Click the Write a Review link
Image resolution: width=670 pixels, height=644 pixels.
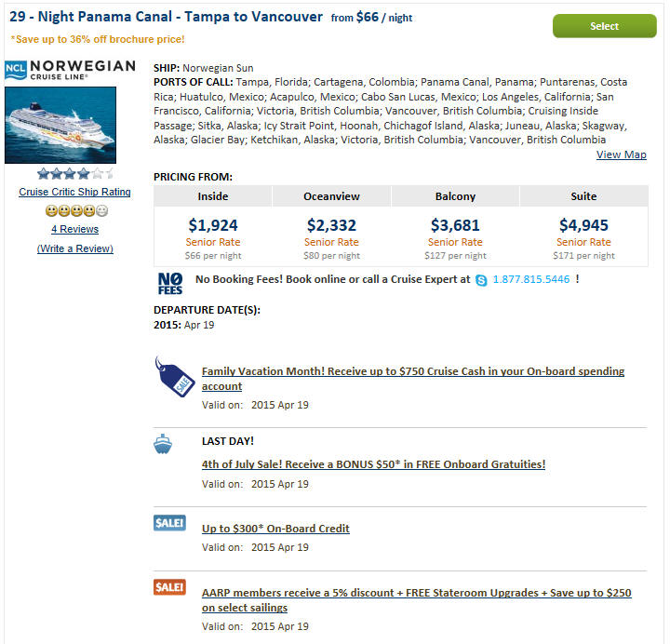point(75,248)
